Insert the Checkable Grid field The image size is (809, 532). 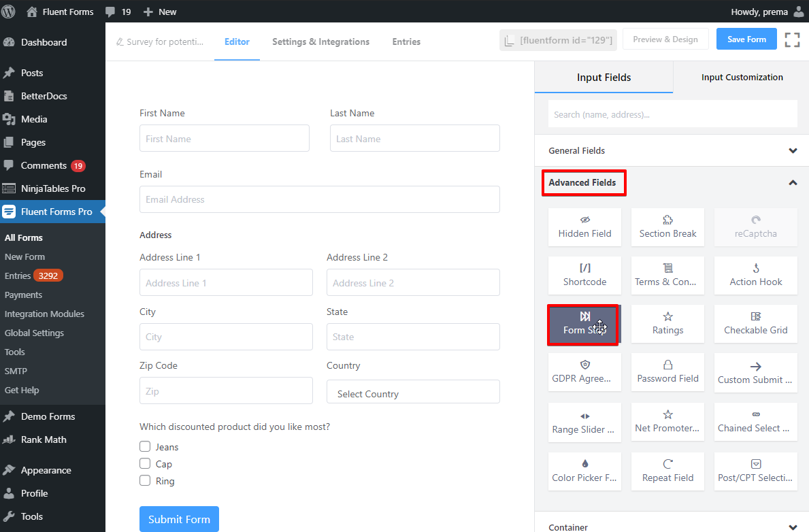click(755, 324)
